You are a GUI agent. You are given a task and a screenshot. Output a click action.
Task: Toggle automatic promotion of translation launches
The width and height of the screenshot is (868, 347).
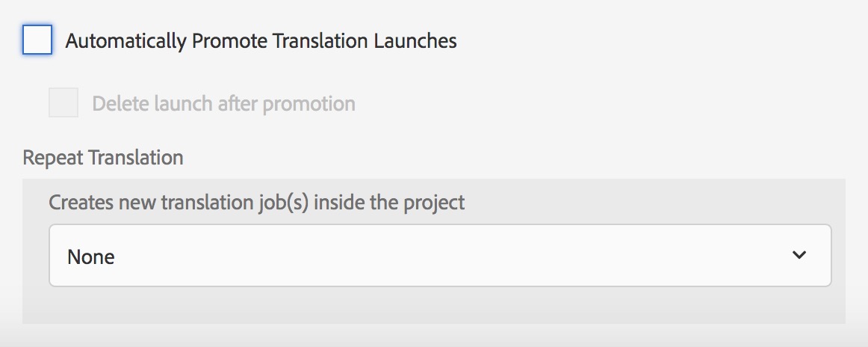tap(37, 40)
